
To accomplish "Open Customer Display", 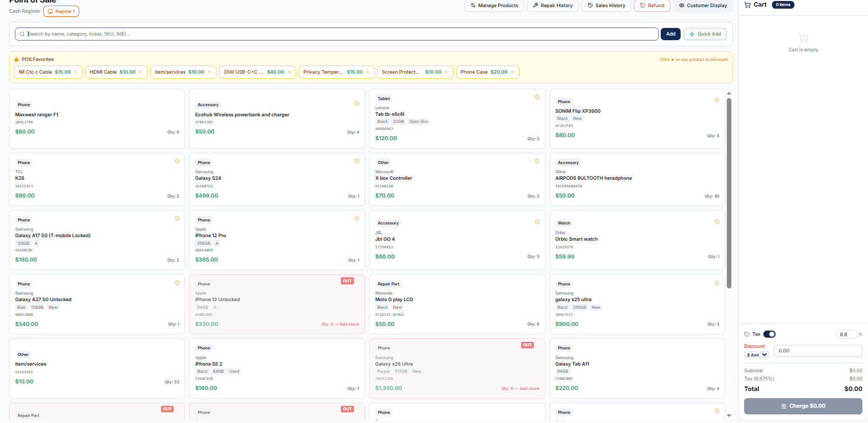I will coord(703,6).
